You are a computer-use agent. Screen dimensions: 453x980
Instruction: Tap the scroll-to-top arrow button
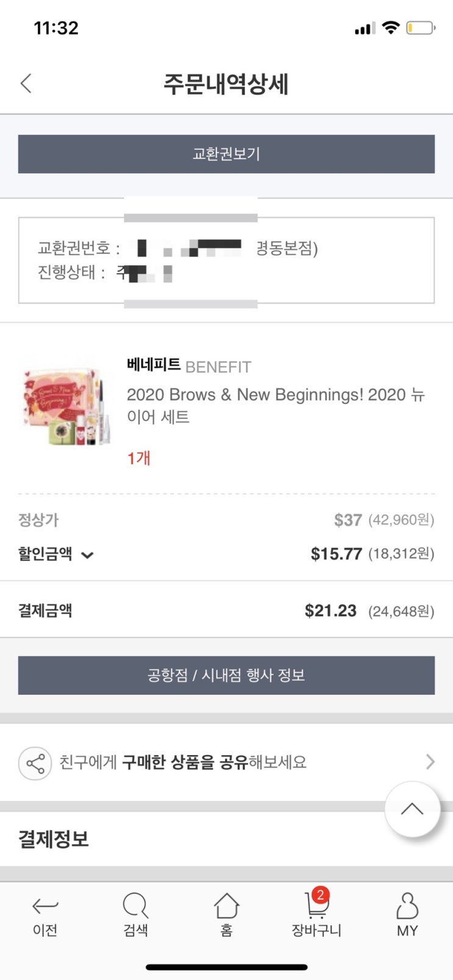pyautogui.click(x=412, y=809)
